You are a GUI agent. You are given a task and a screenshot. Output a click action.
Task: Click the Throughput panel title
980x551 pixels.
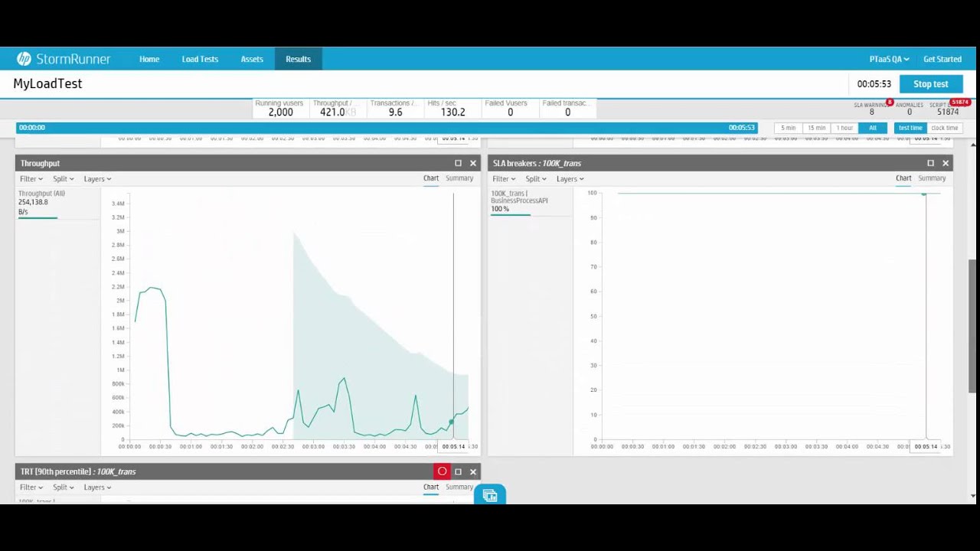click(x=40, y=163)
